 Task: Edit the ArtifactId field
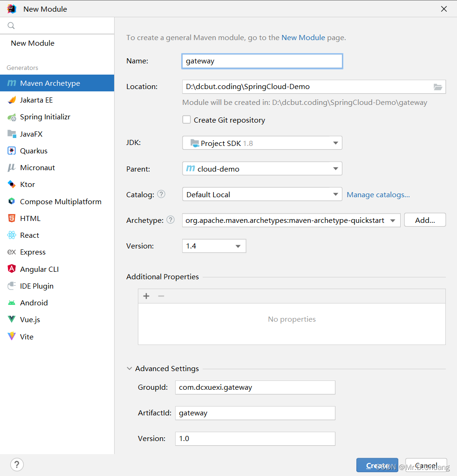point(255,413)
